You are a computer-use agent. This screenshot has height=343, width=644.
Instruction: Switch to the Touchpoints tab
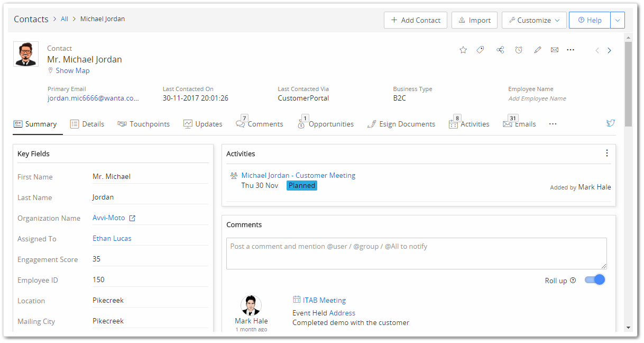pyautogui.click(x=144, y=124)
